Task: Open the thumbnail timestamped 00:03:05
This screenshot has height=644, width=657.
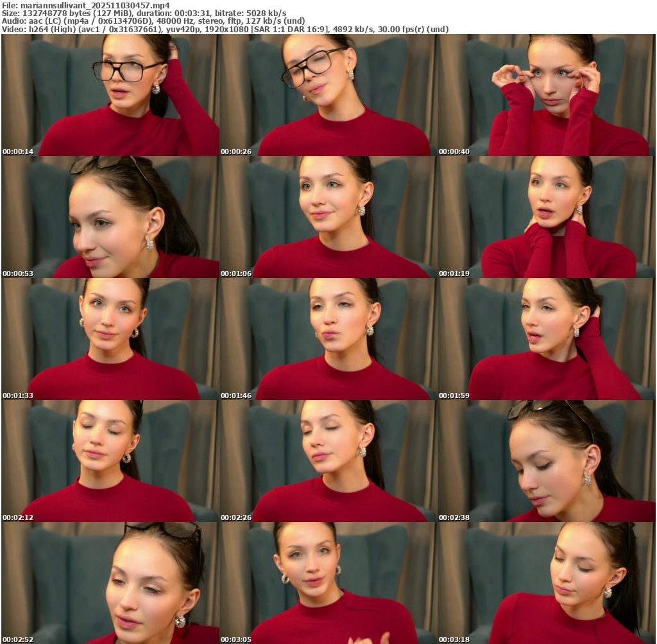Action: [x=328, y=583]
